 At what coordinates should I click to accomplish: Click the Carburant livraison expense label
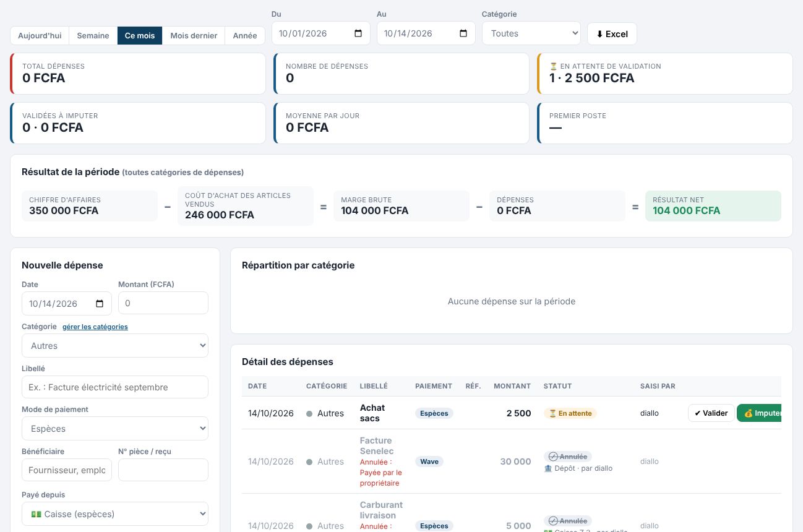tap(381, 510)
